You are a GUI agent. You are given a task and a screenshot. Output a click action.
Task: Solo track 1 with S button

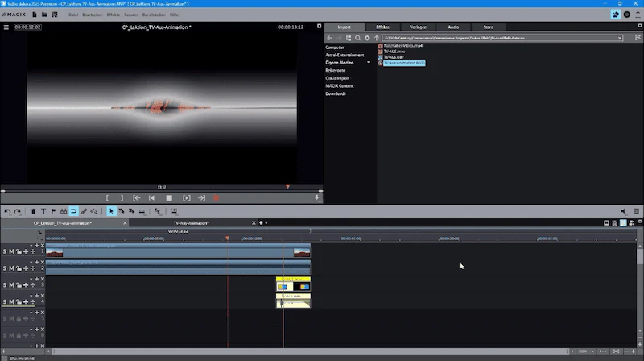click(x=5, y=251)
